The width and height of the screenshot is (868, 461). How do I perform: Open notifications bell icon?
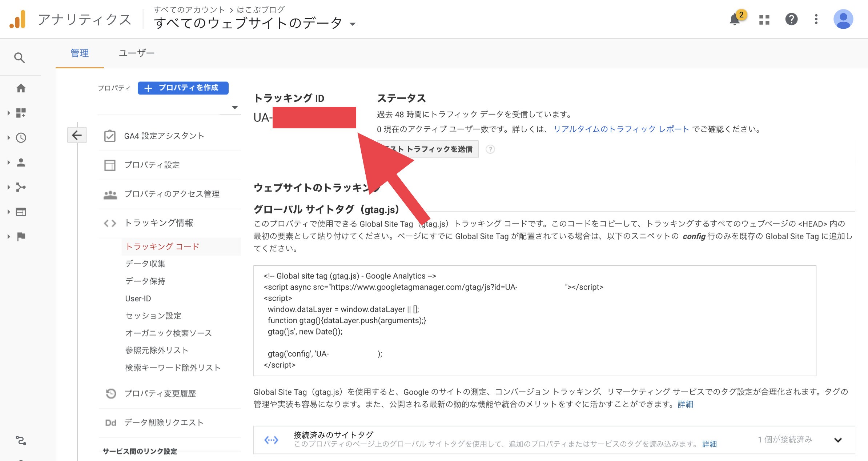735,19
